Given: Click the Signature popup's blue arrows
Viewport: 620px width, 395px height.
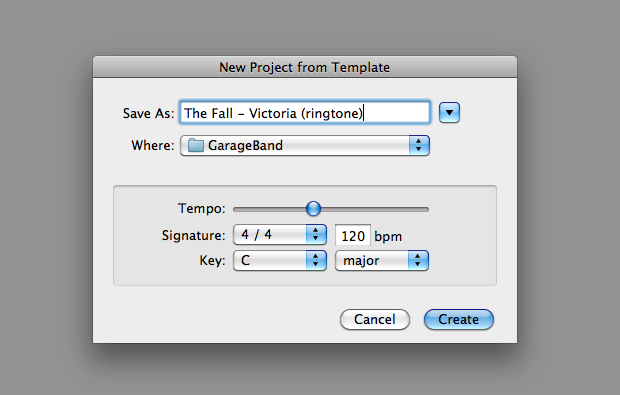Looking at the screenshot, I should [x=316, y=235].
